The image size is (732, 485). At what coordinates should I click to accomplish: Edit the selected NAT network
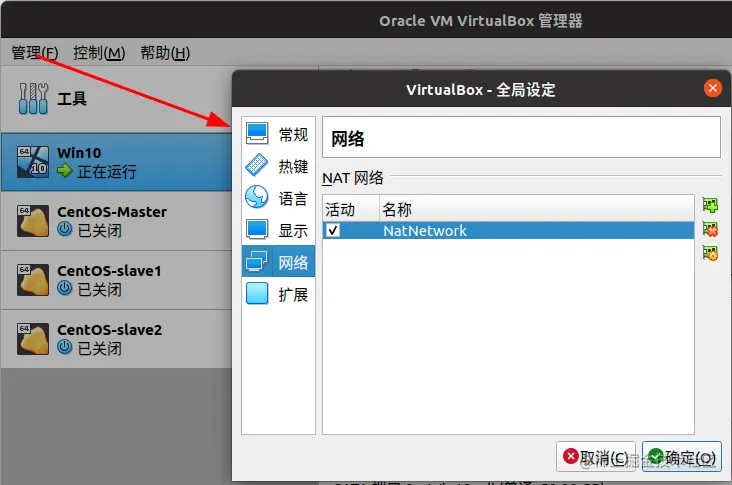710,253
